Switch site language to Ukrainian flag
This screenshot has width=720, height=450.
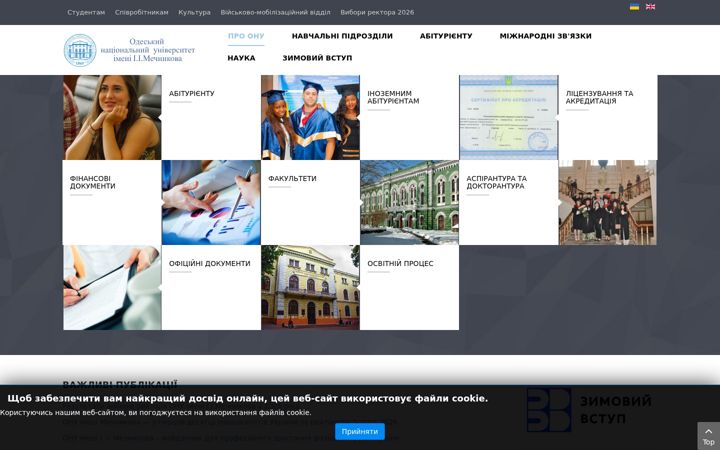point(634,6)
